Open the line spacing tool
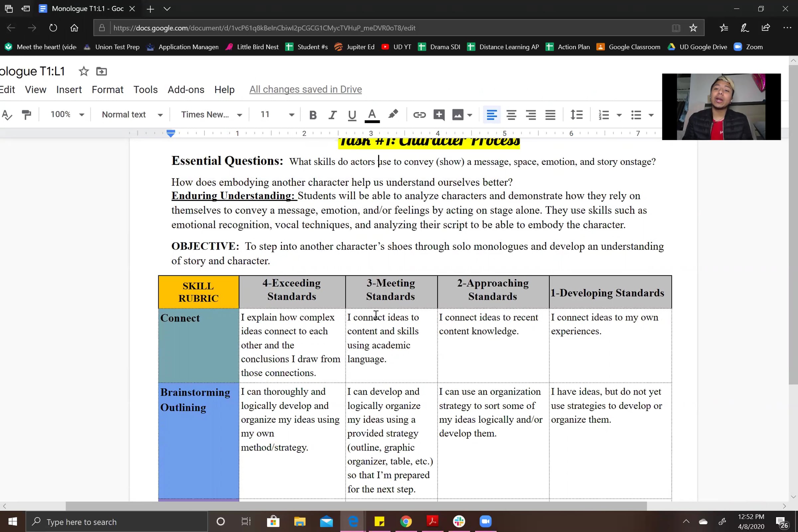Screen dimensions: 798x532 (x=577, y=115)
